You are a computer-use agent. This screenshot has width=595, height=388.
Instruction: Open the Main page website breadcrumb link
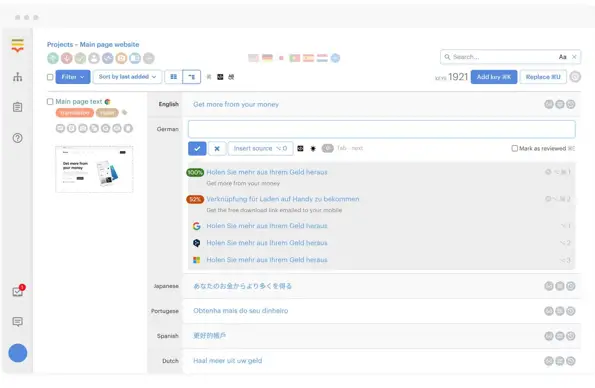[x=109, y=44]
